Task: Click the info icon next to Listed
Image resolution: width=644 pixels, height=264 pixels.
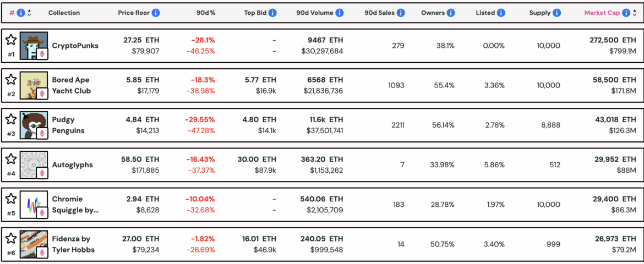Action: click(501, 13)
